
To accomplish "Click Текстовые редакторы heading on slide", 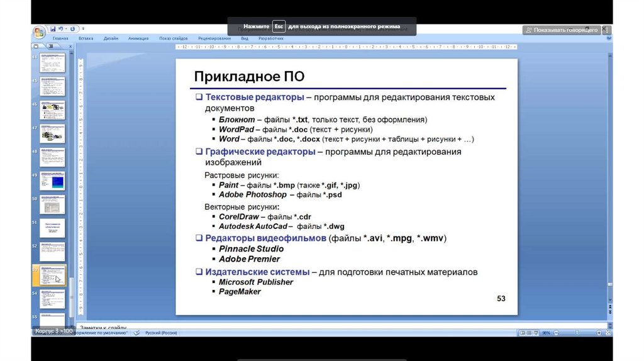I will pyautogui.click(x=255, y=97).
